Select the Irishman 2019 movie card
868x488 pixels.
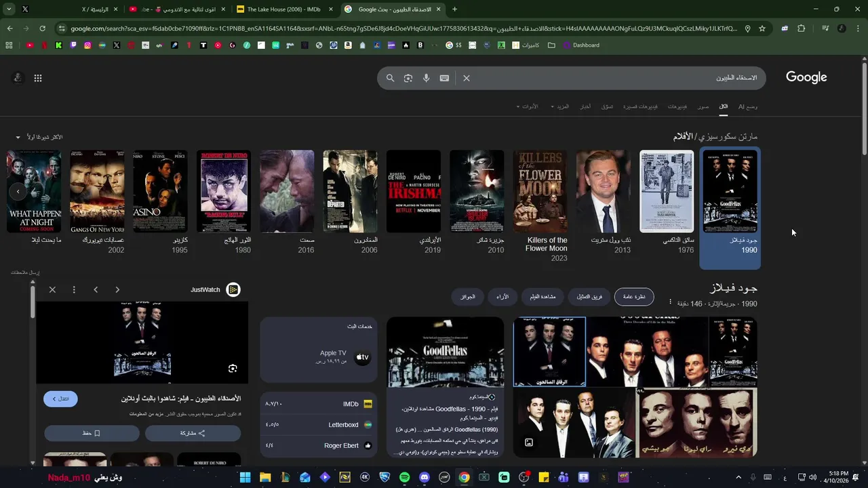(414, 202)
